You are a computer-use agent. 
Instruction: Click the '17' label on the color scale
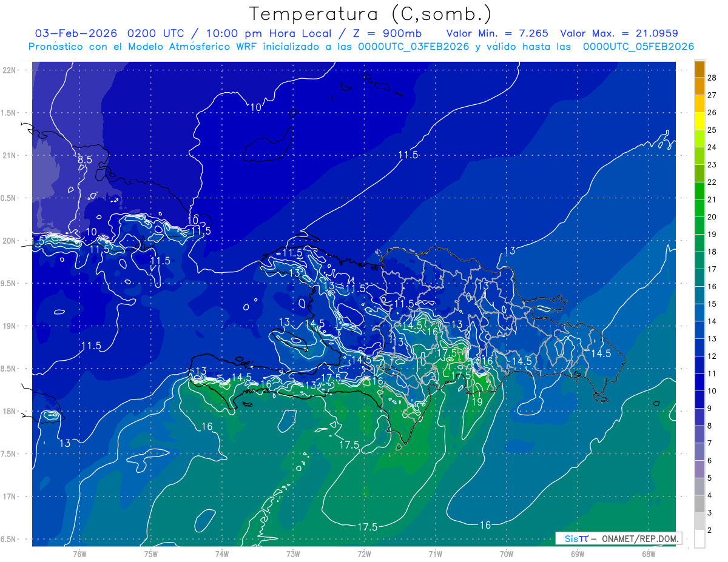point(712,269)
